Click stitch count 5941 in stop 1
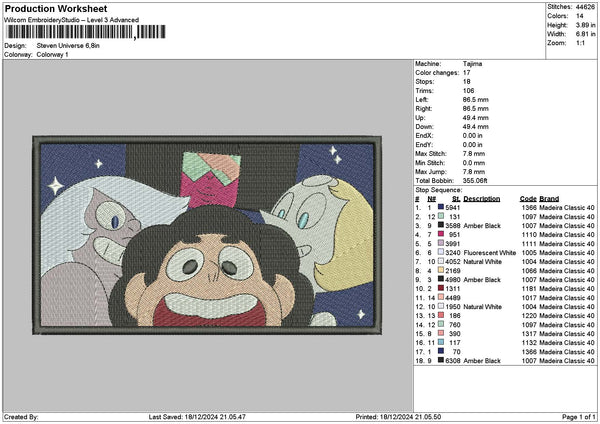Image resolution: width=600 pixels, height=424 pixels. coord(453,207)
